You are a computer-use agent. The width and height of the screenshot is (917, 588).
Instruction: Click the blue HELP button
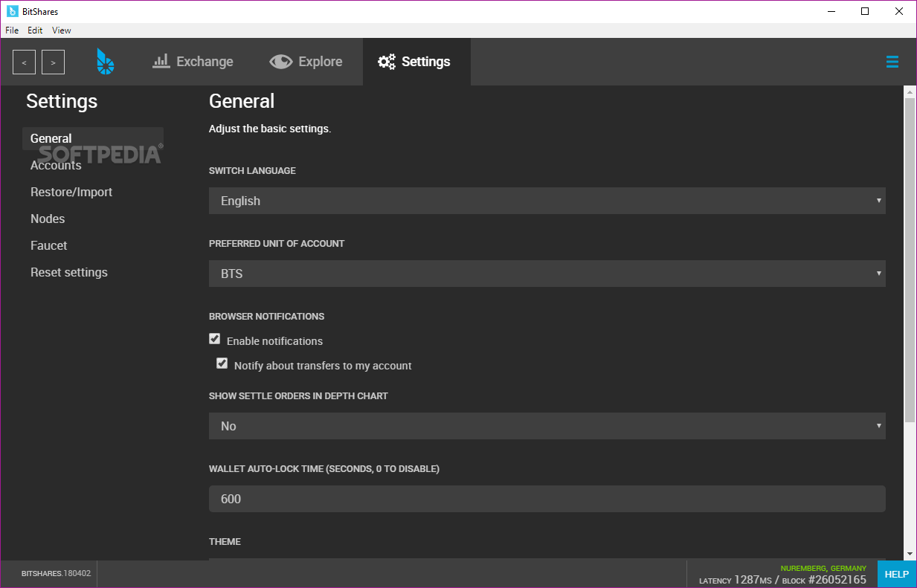click(x=896, y=574)
